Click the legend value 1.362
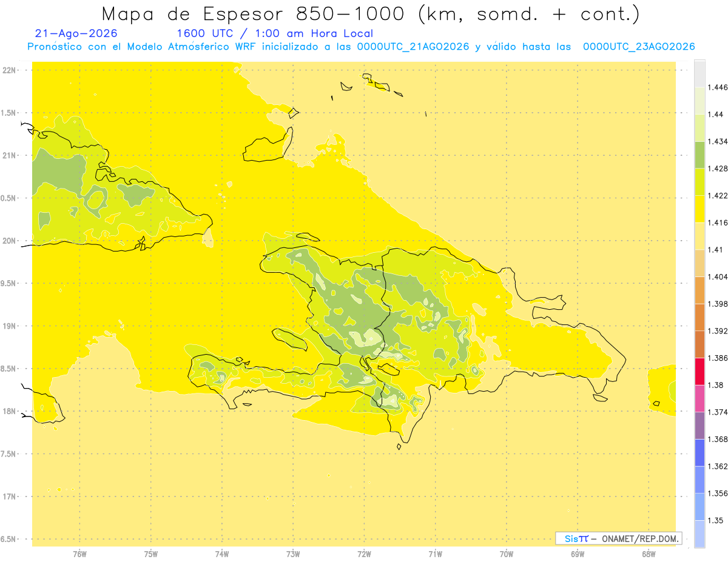 coord(717,466)
